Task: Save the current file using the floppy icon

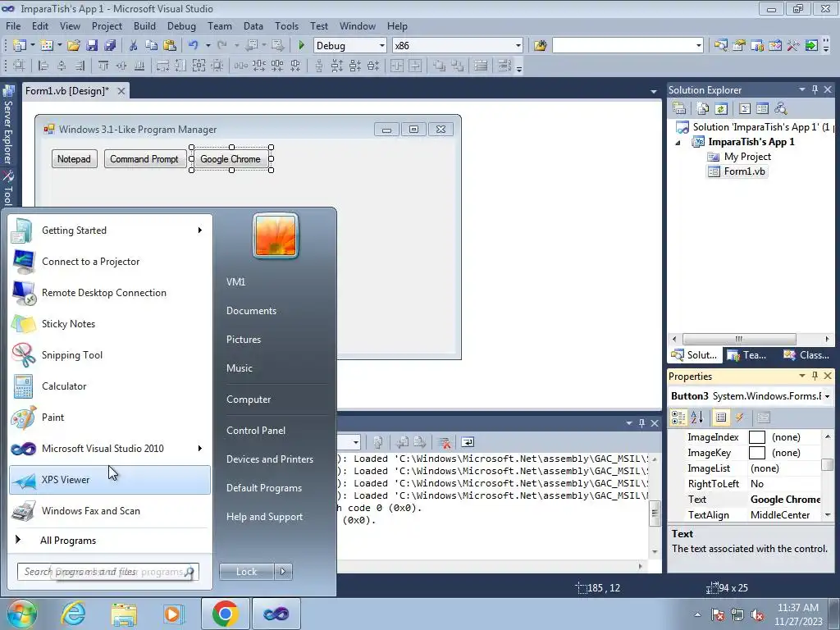Action: [92, 46]
